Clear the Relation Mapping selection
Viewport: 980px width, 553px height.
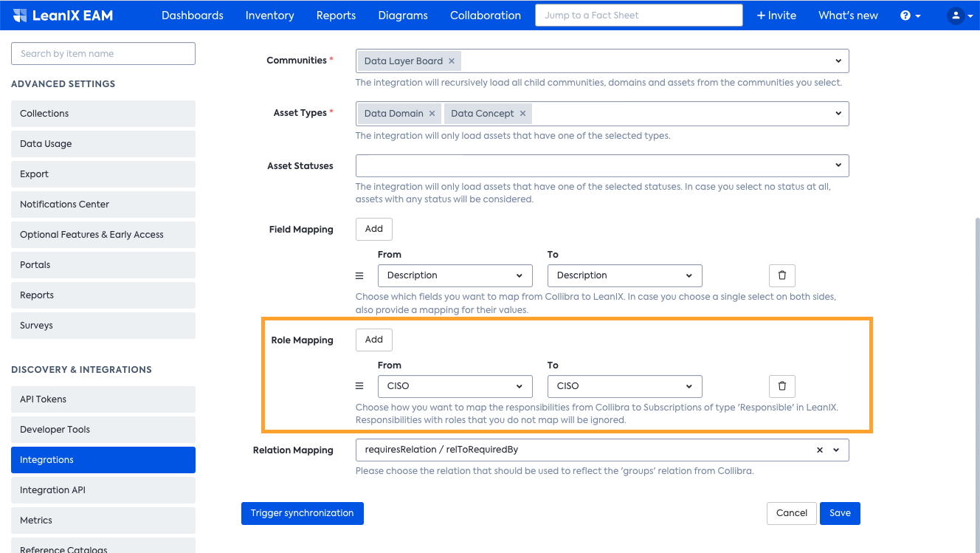[819, 450]
